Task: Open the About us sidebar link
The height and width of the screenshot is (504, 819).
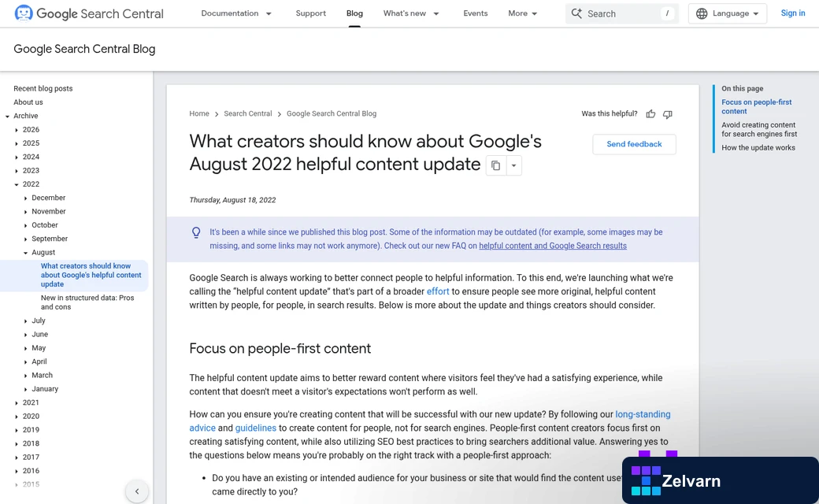Action: pyautogui.click(x=28, y=102)
